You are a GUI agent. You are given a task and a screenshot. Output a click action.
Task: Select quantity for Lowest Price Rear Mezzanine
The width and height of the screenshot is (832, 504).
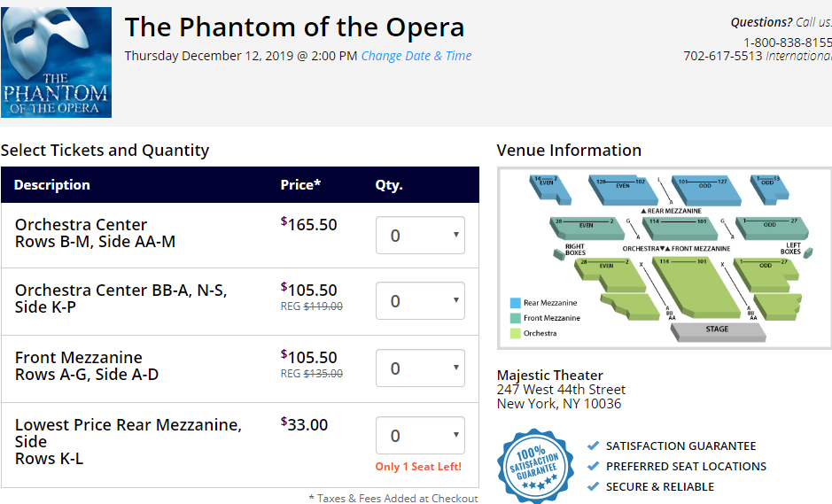[420, 436]
